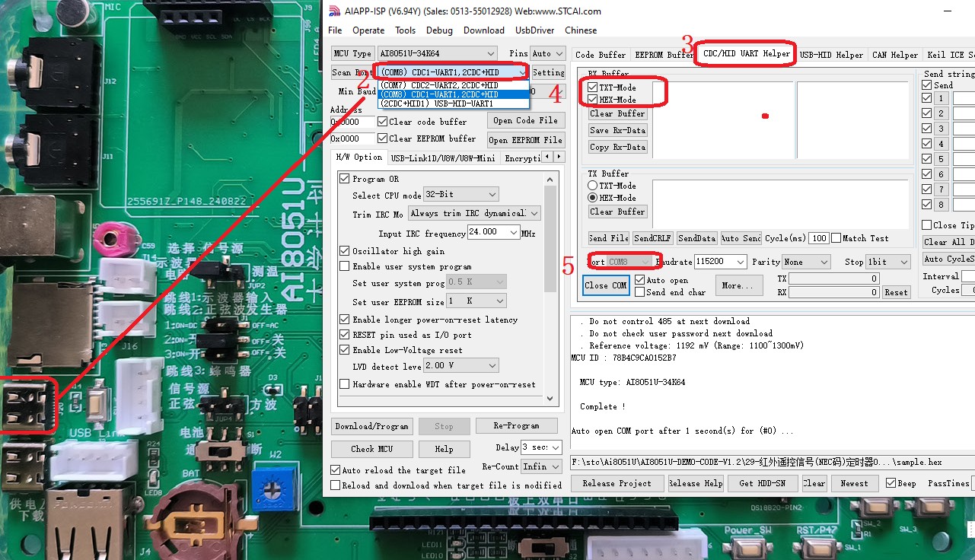Viewport: 975px width, 560px height.
Task: Select TX Buffer TXT-Mode radio button
Action: click(x=592, y=186)
